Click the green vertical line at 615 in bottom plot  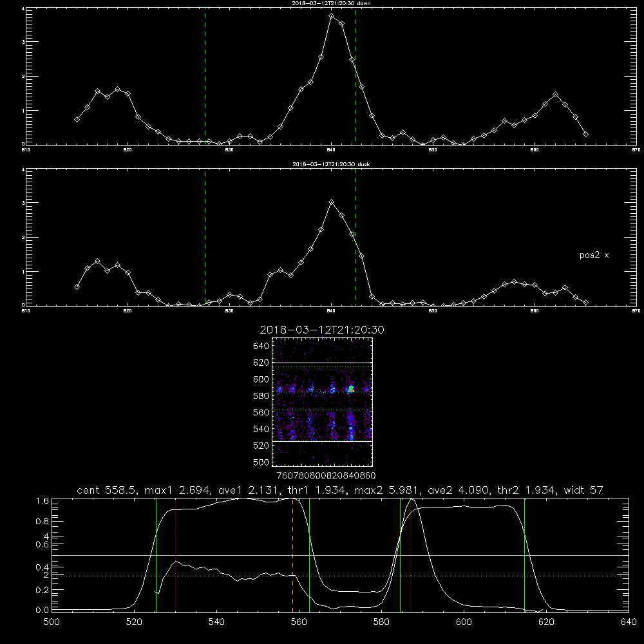tap(524, 555)
